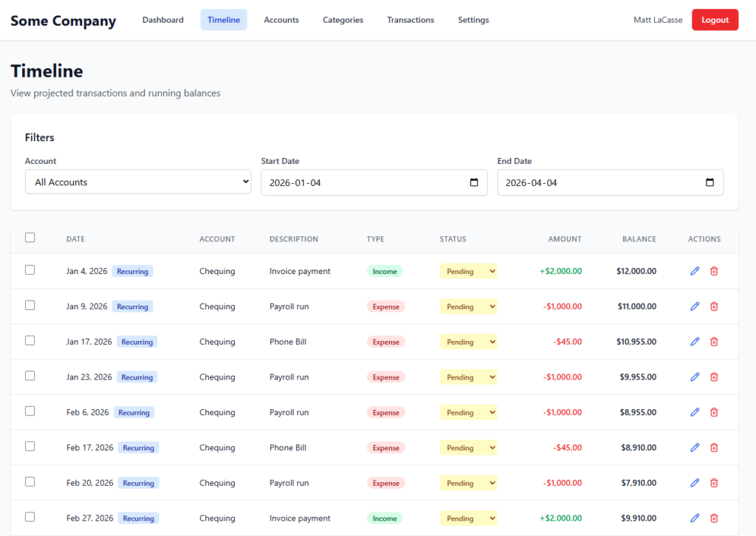756x536 pixels.
Task: Delete the Jan 9 Payroll run transaction
Action: pyautogui.click(x=714, y=306)
